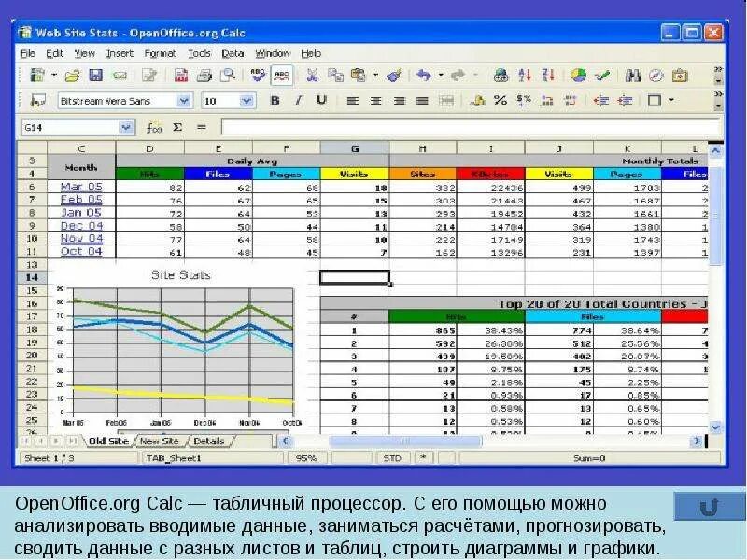Click the Function equals icon
Viewport: 747px width, 560px height.
coord(202,127)
